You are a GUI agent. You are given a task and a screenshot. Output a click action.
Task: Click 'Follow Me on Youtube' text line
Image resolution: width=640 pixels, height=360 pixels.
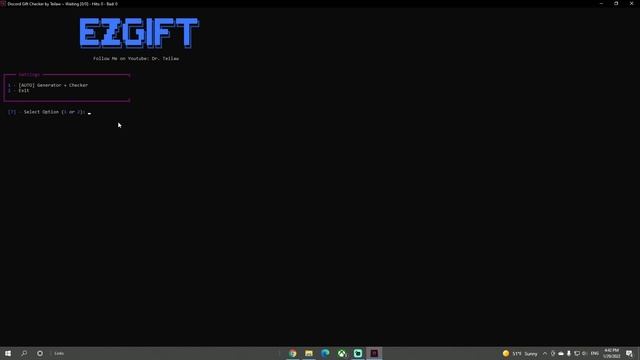click(x=136, y=58)
